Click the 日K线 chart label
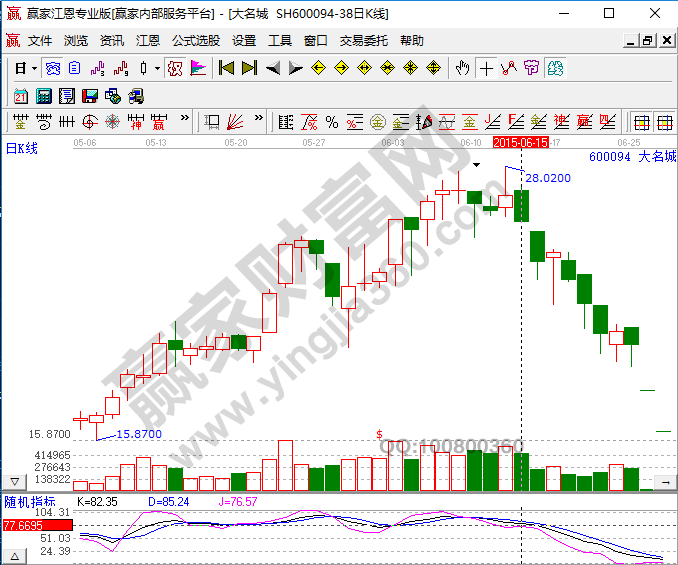The image size is (678, 565). pos(21,148)
